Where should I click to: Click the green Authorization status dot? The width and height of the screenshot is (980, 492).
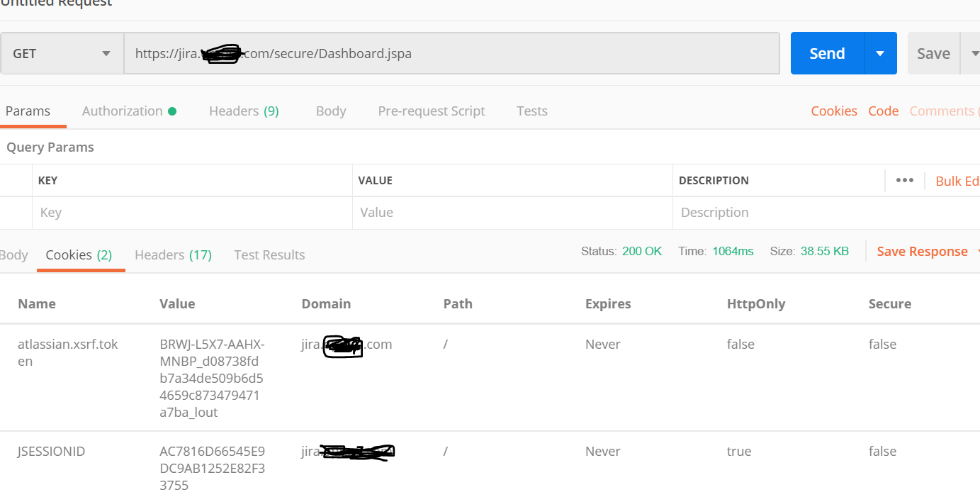pos(174,111)
